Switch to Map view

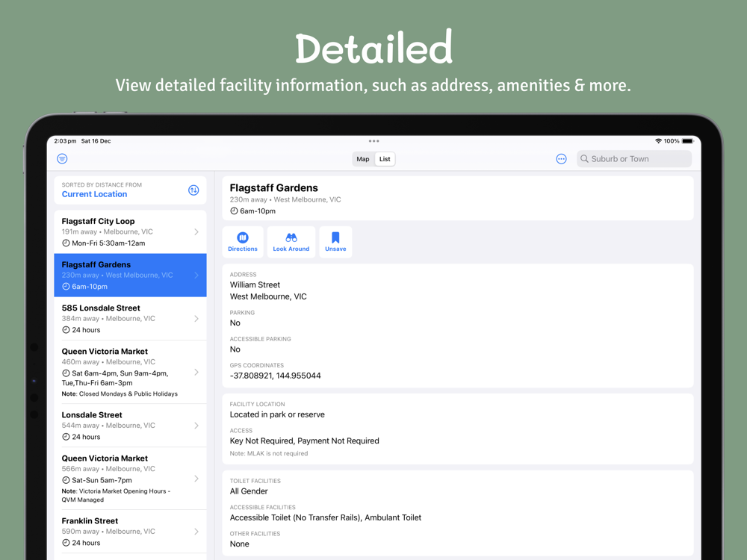click(x=363, y=159)
